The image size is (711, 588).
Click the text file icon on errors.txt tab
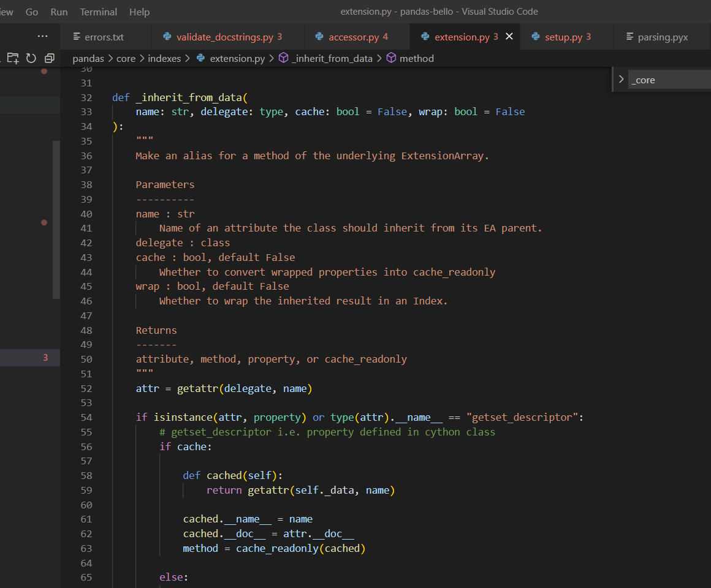77,36
